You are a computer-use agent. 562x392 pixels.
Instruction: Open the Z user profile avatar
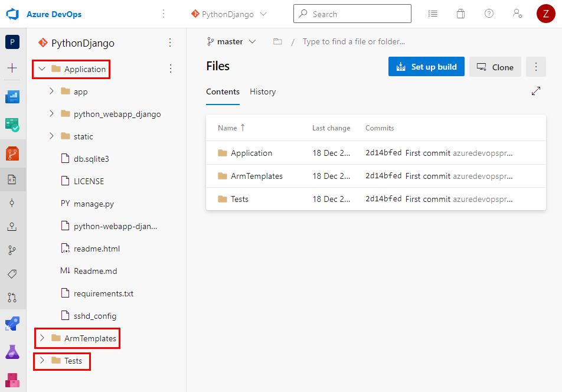tap(545, 14)
